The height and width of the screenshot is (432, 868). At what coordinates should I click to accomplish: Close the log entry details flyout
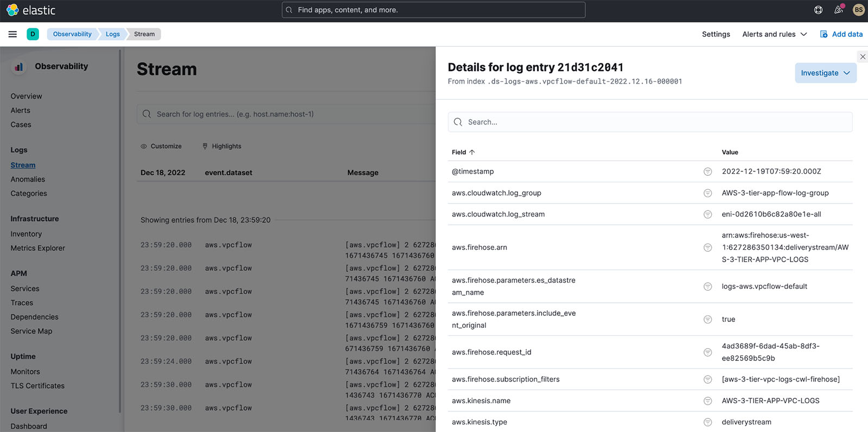pos(863,56)
